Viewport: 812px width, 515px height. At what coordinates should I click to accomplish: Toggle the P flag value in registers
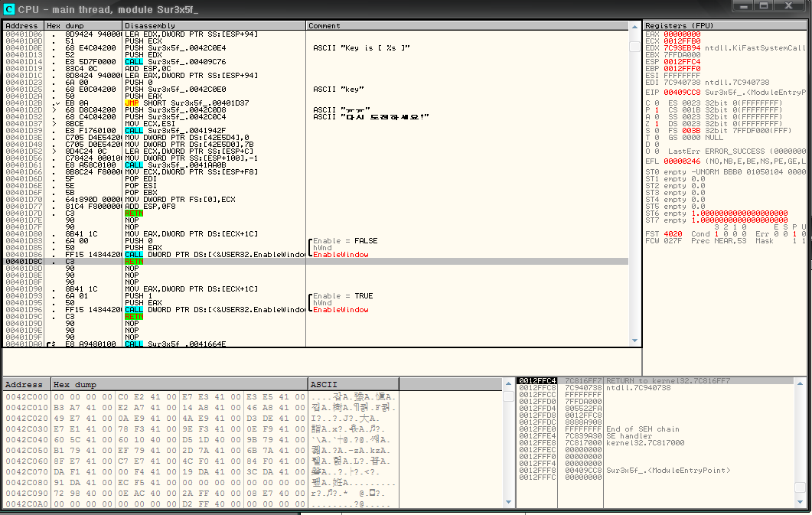[657, 109]
